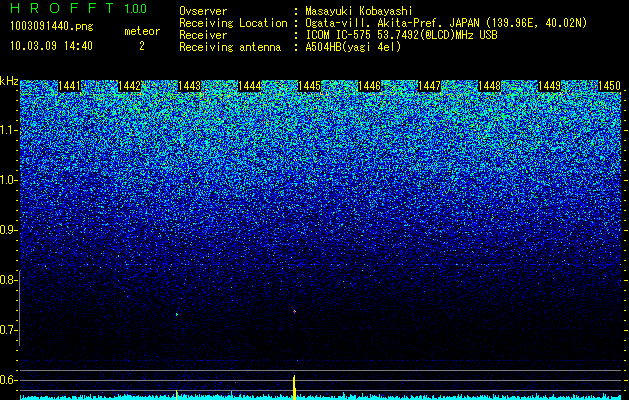This screenshot has height=400, width=629.
Task: Click the Receiver label
Action: pyautogui.click(x=203, y=35)
